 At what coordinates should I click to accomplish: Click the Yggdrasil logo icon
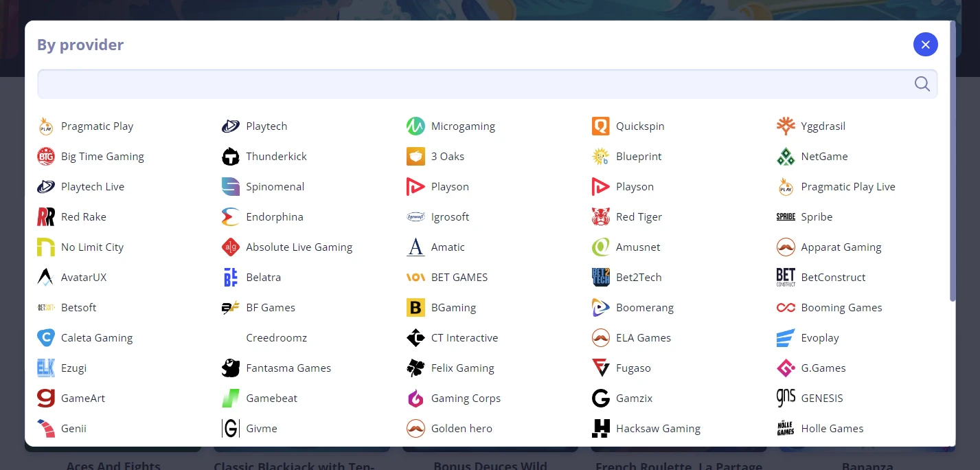pyautogui.click(x=786, y=126)
